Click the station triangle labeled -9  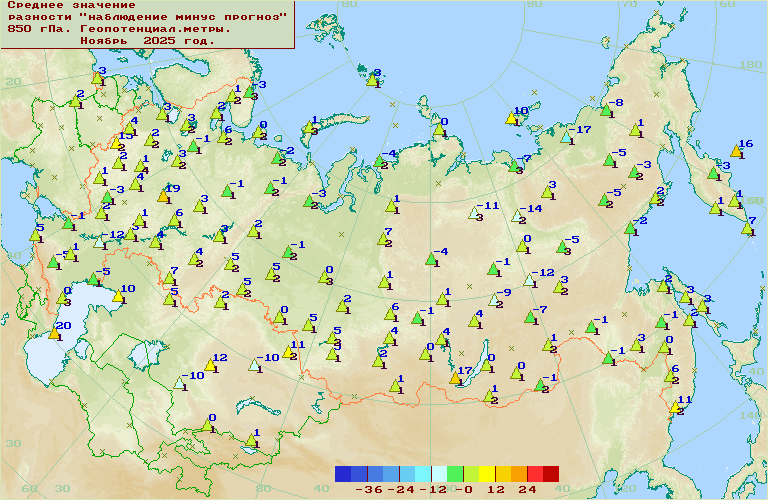coord(493,299)
